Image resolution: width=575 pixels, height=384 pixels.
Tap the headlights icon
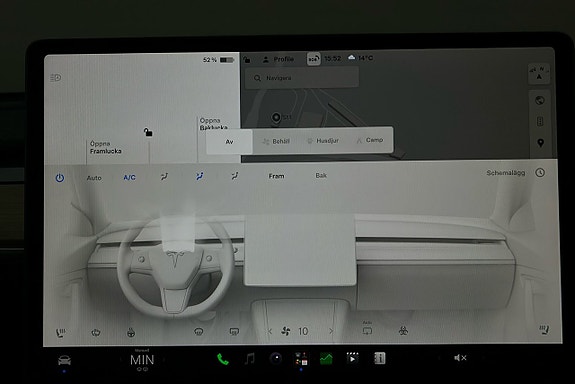[x=56, y=78]
